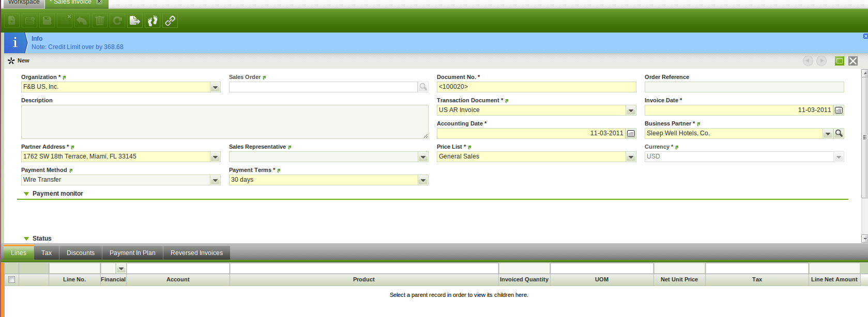Sort by the Invoiced Quantity column header
Viewport: 868px width, 317px height.
[x=524, y=280]
